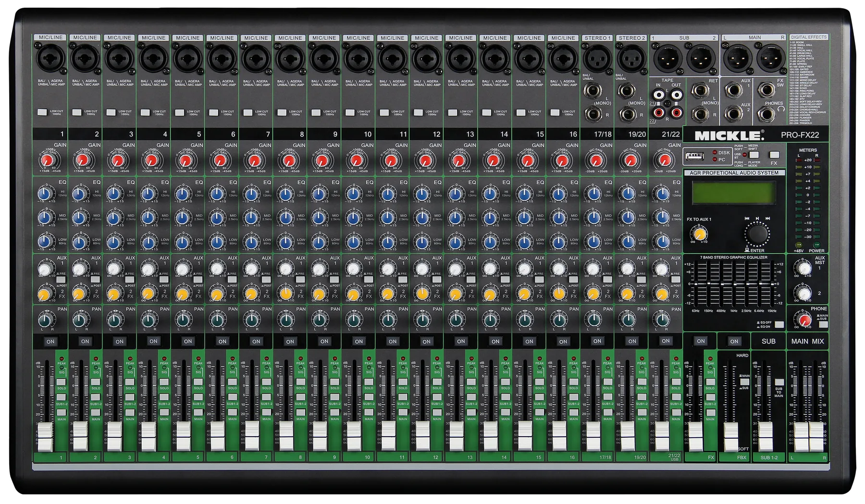
Task: Click the TAPE IN white L RCA jack
Action: coord(659,95)
